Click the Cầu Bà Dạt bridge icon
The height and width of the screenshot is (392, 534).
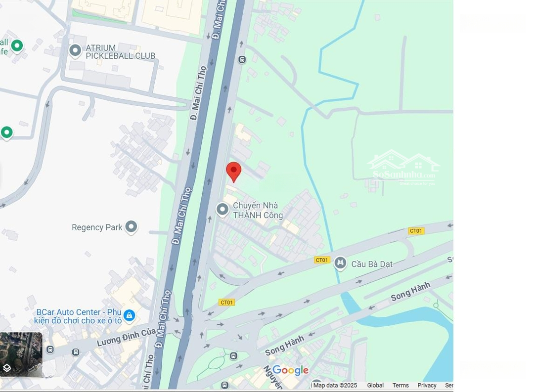click(x=340, y=263)
